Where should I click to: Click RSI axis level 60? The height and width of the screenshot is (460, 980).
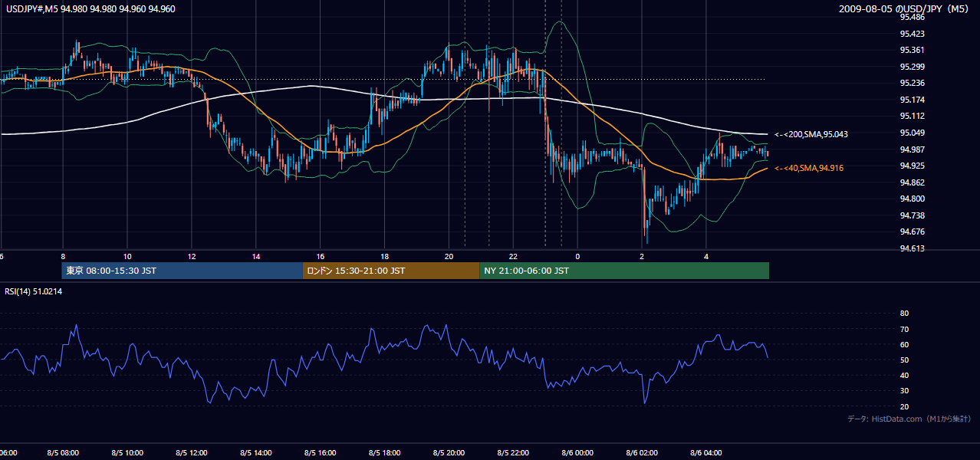(904, 344)
